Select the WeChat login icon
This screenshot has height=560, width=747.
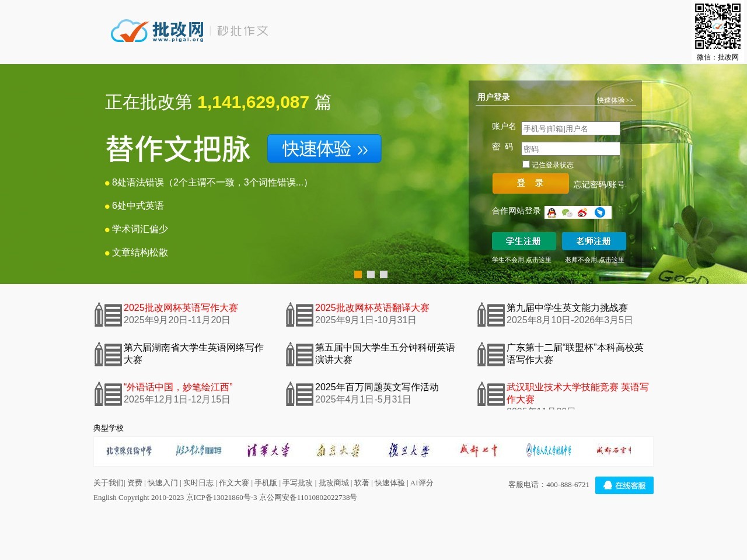pyautogui.click(x=566, y=212)
